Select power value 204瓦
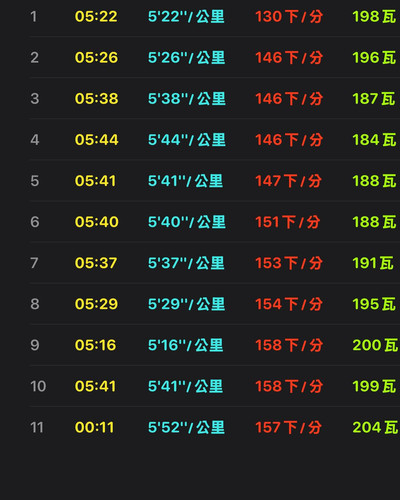Viewport: 400px width, 500px height. [375, 427]
